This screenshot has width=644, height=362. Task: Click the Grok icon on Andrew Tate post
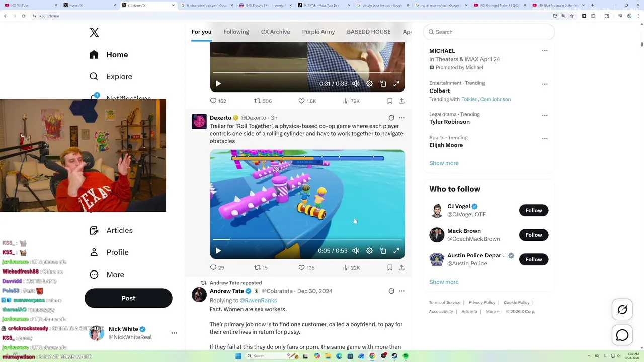tap(391, 291)
